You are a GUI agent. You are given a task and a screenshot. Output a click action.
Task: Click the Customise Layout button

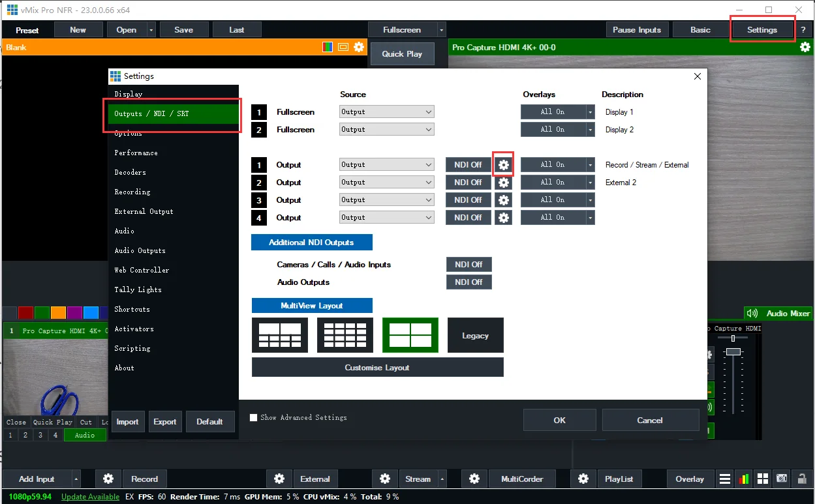coord(378,367)
